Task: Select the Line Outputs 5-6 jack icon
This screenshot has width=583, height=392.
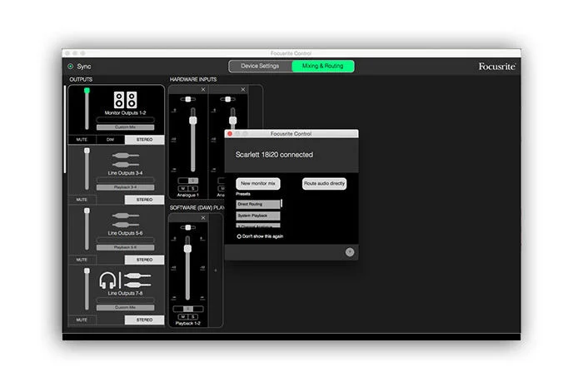Action: 125,220
